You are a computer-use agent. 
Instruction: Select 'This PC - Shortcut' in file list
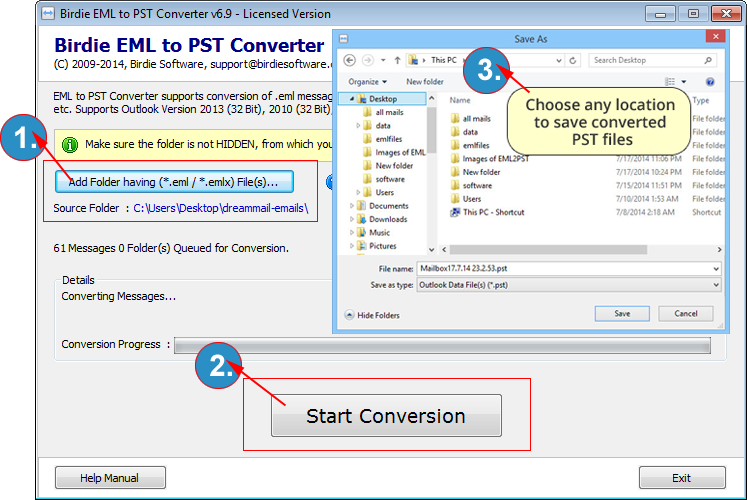[x=493, y=212]
